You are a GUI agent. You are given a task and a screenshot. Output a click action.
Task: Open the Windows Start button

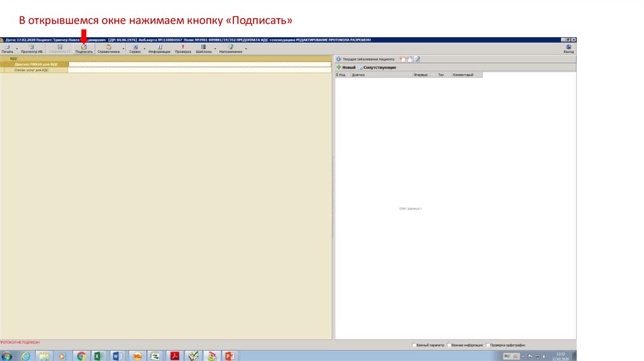[x=6, y=356]
